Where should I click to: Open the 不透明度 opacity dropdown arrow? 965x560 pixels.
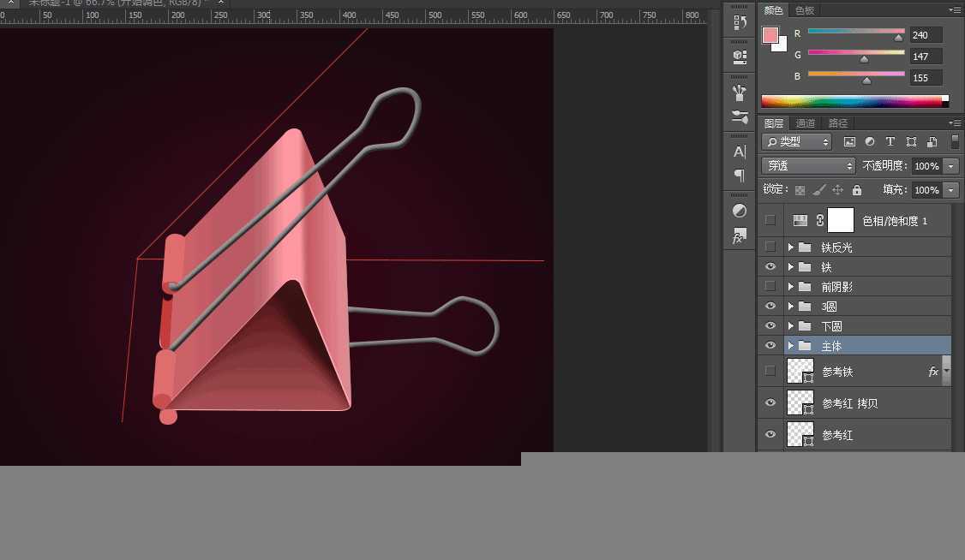[951, 166]
